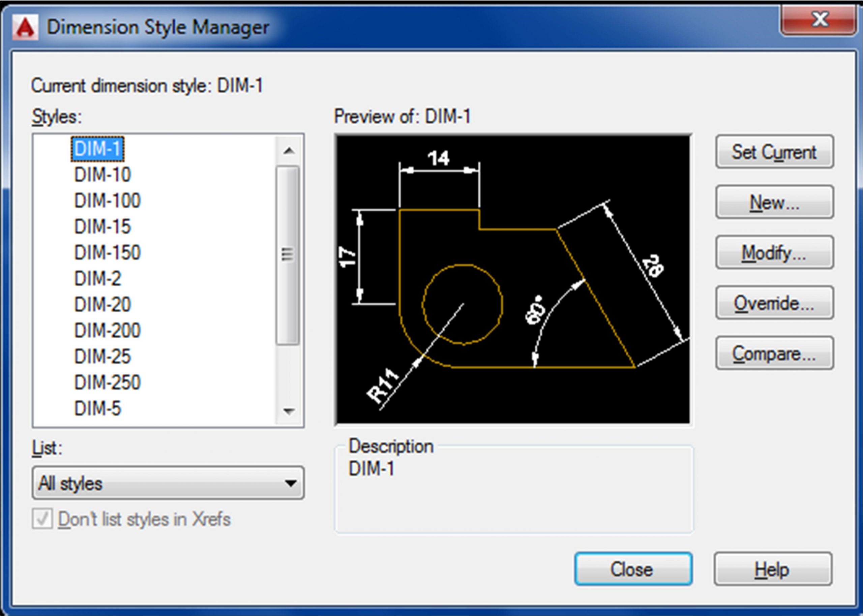Open the Override... dialog

(774, 303)
